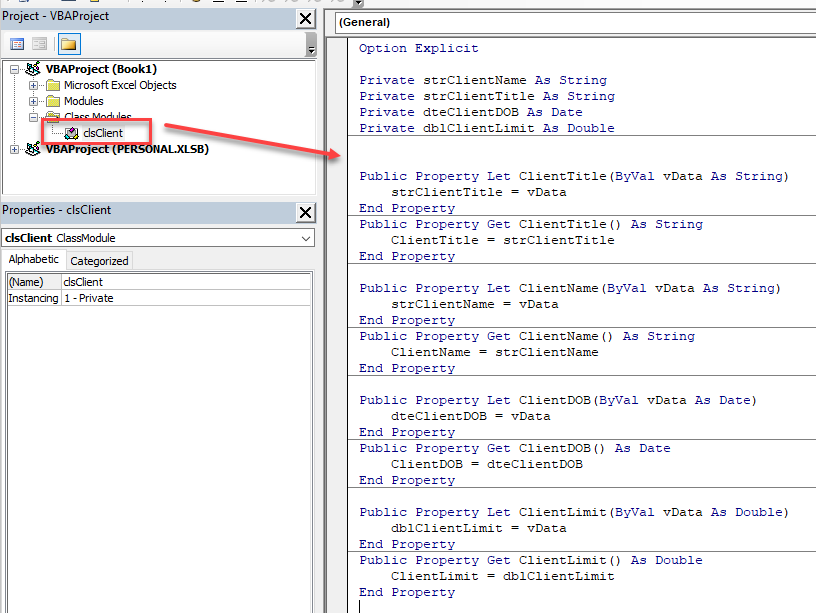
Task: Click the Property Get ClientTitle declaration line
Action: click(531, 224)
